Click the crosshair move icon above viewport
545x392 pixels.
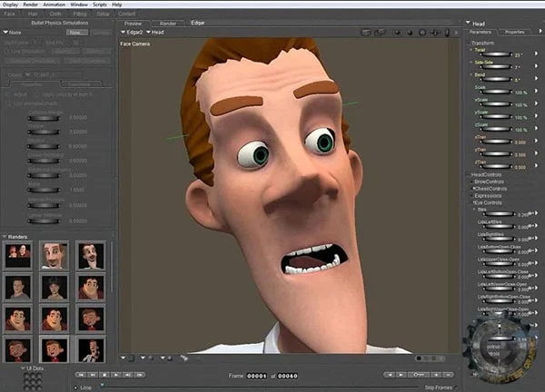(435, 33)
